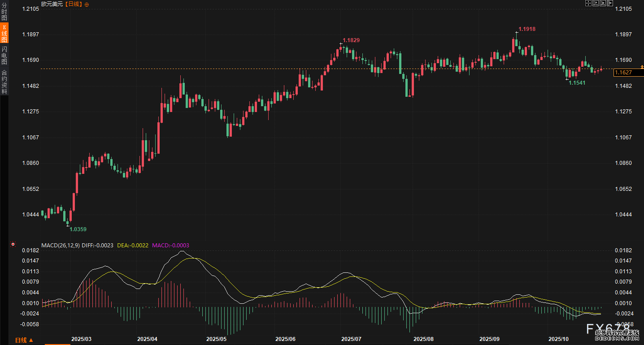Click the orange arrows beside the 1.1627 price
The width and height of the screenshot is (644, 345).
click(x=641, y=66)
